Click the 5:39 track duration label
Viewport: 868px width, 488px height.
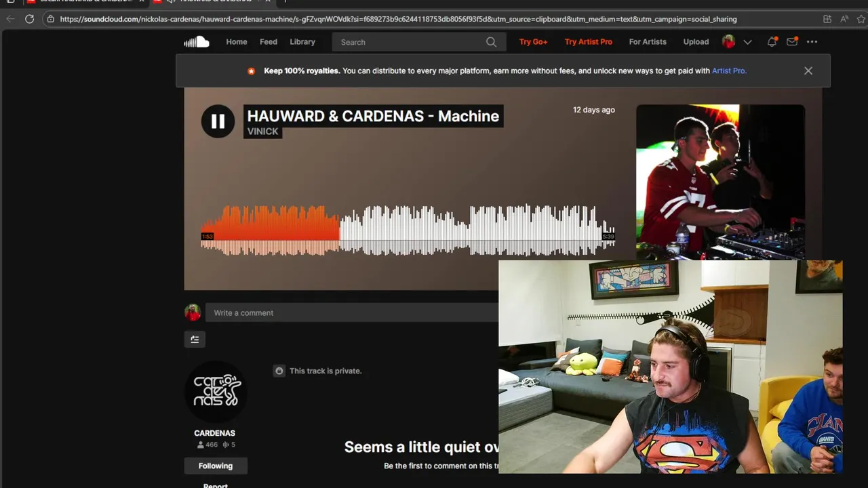point(608,237)
